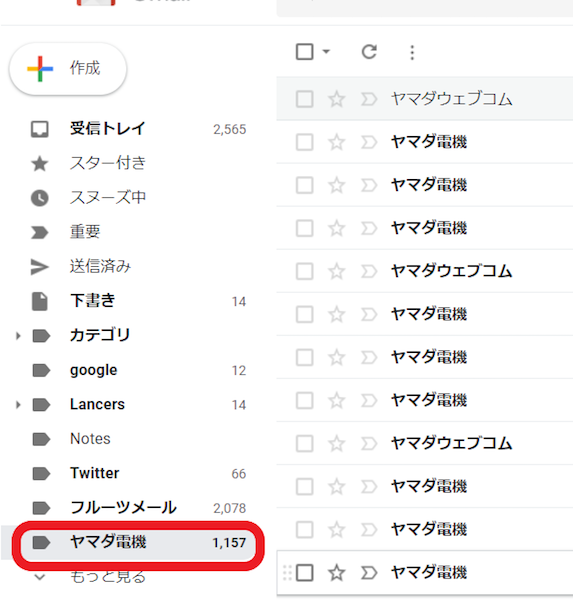
Task: Click the Twitter unread count 66
Action: coord(238,474)
